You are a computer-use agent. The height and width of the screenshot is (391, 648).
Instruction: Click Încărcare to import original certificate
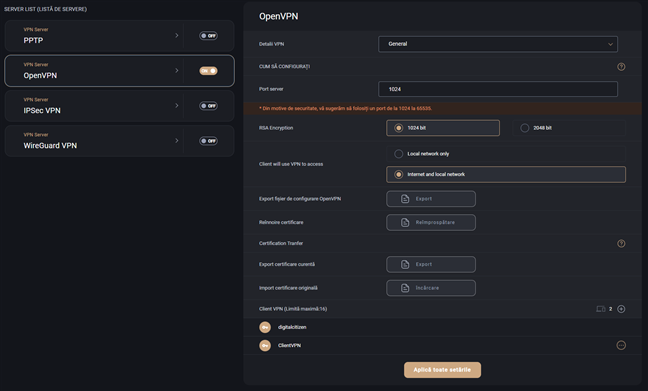431,288
